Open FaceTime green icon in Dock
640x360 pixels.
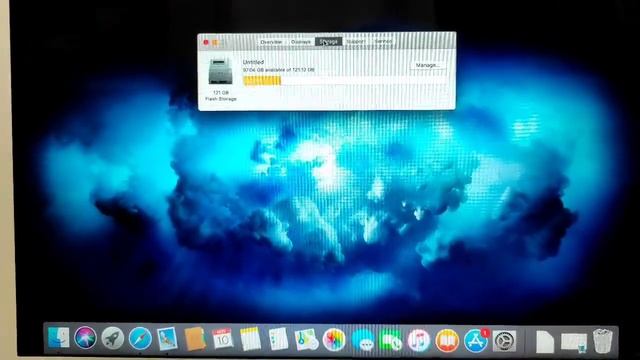click(391, 341)
